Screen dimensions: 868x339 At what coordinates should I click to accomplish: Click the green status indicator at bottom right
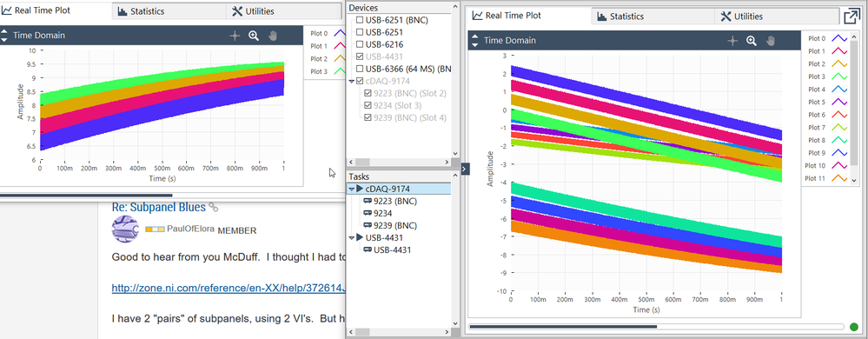(854, 328)
